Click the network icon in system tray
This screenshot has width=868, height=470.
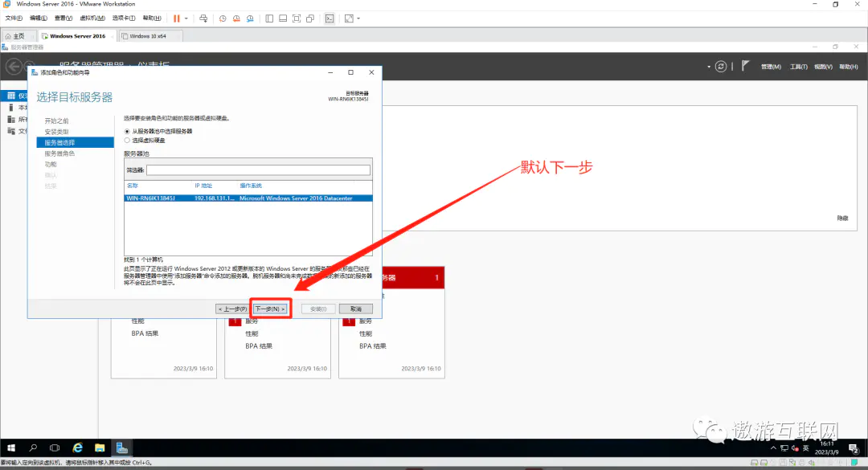(784, 448)
